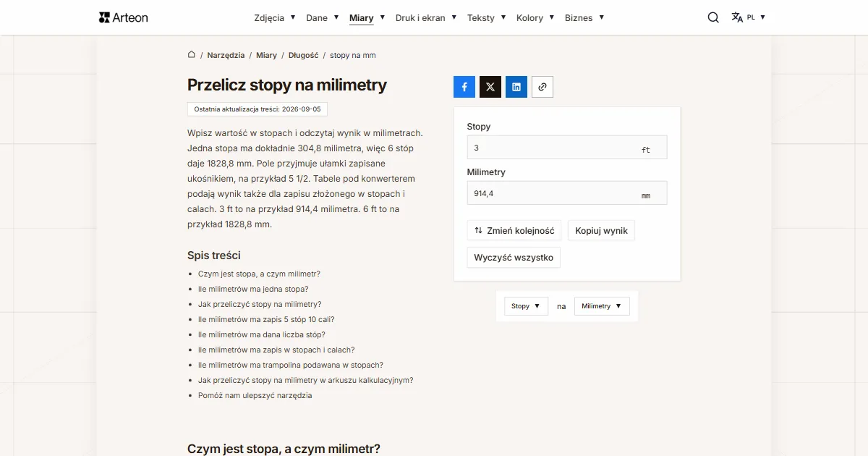Expand the Druk i ekran menu
This screenshot has width=868, height=456.
[426, 17]
